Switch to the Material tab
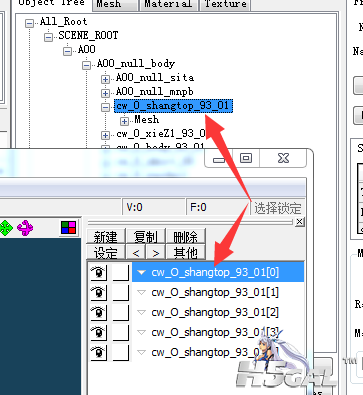This screenshot has width=363, height=395. [x=168, y=4]
